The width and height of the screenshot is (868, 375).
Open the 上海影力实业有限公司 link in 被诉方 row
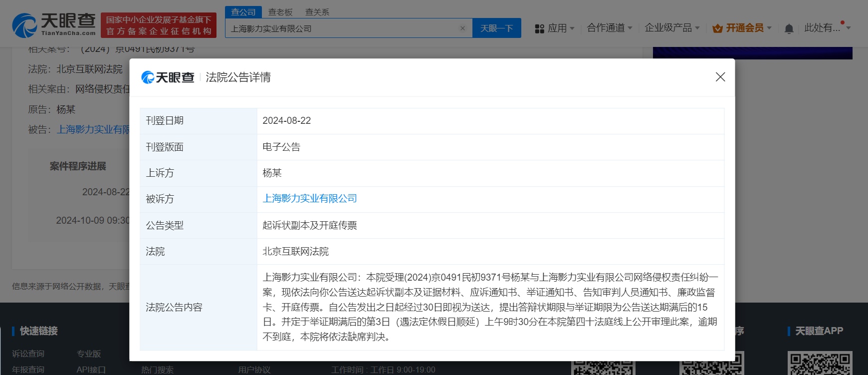tap(310, 199)
